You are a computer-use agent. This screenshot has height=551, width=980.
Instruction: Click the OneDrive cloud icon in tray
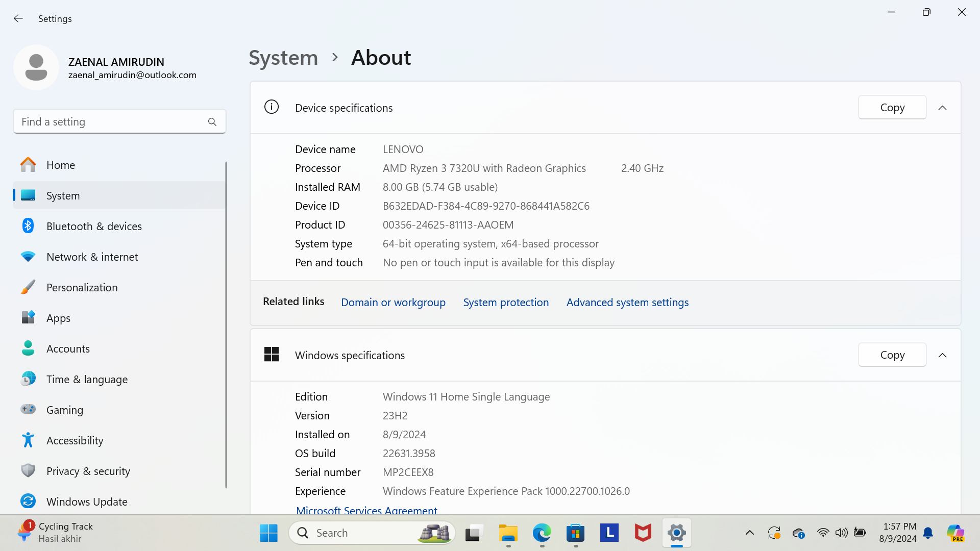pyautogui.click(x=799, y=533)
